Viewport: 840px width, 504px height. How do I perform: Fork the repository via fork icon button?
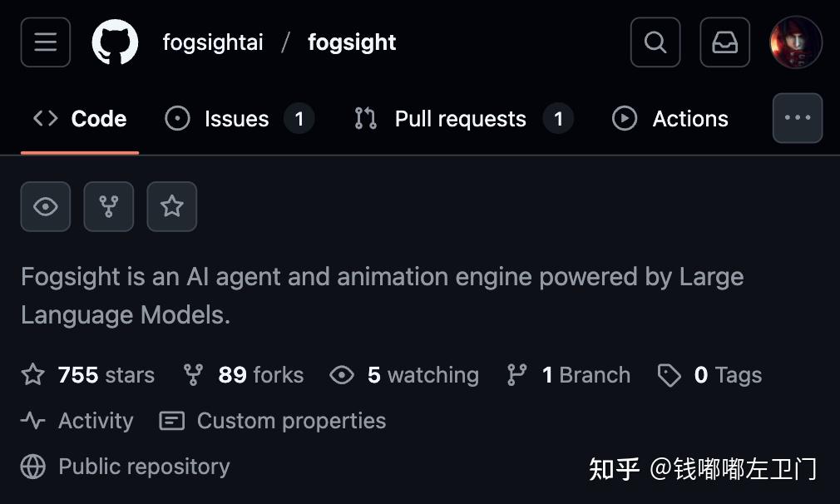click(x=109, y=206)
